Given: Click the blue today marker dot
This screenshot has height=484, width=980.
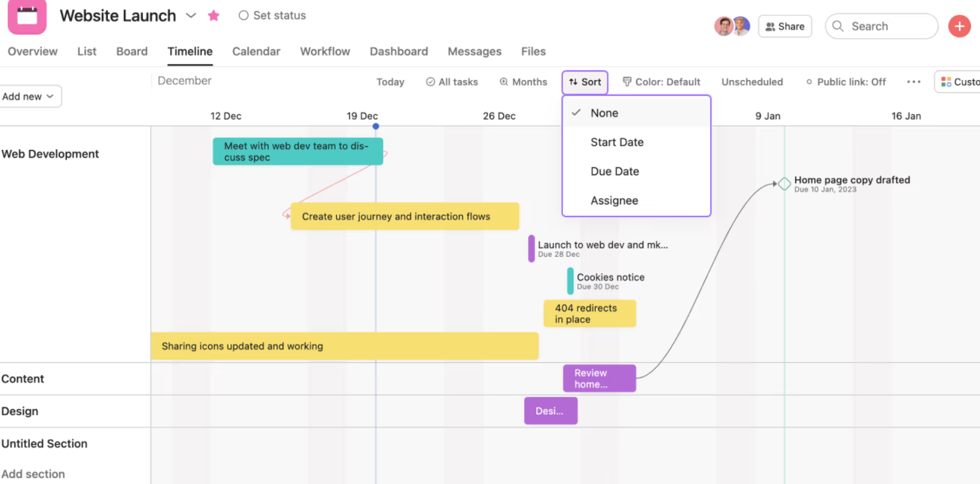Looking at the screenshot, I should (x=376, y=126).
